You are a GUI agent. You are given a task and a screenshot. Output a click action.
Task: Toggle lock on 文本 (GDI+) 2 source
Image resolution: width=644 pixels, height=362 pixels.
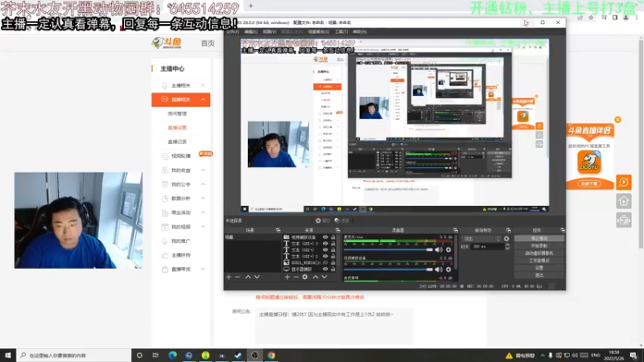pos(333,256)
